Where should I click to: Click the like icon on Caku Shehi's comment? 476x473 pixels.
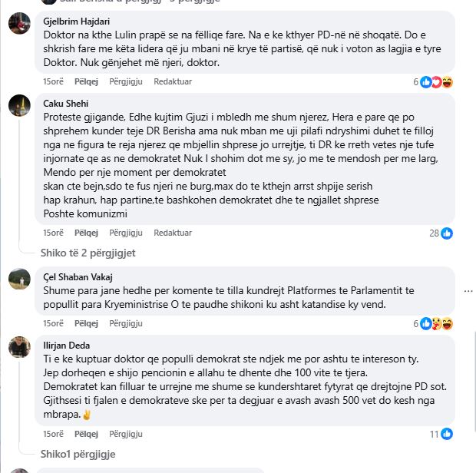coord(447,233)
